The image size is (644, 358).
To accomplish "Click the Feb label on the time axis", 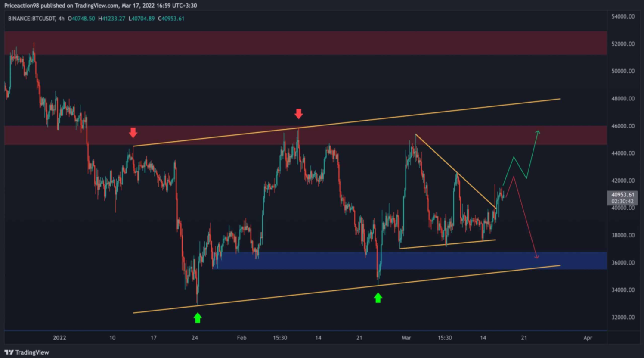I will [241, 338].
